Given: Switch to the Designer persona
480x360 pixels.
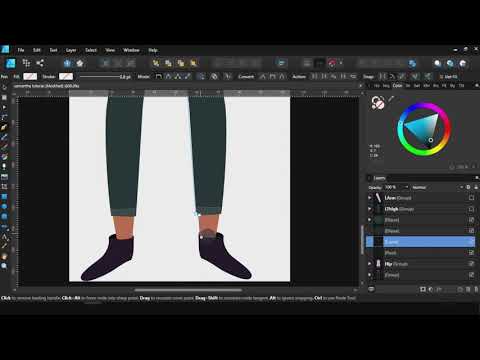Looking at the screenshot, I should pyautogui.click(x=11, y=63).
